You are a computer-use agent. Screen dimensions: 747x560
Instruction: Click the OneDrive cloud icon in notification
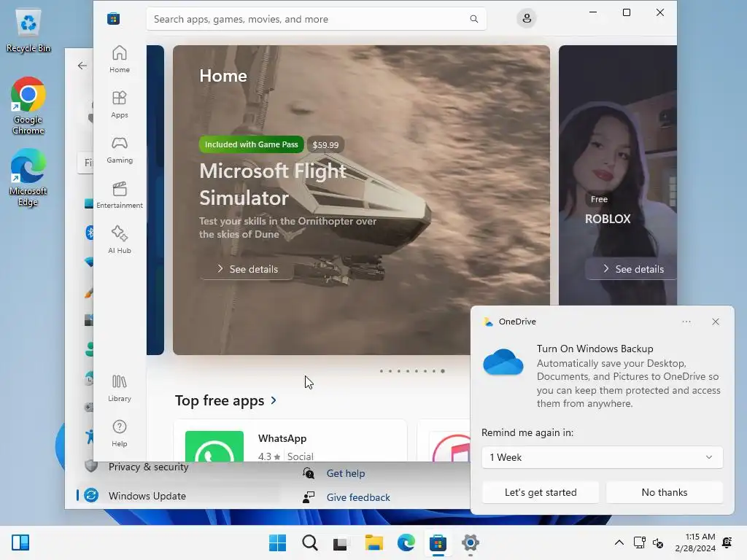pos(503,362)
